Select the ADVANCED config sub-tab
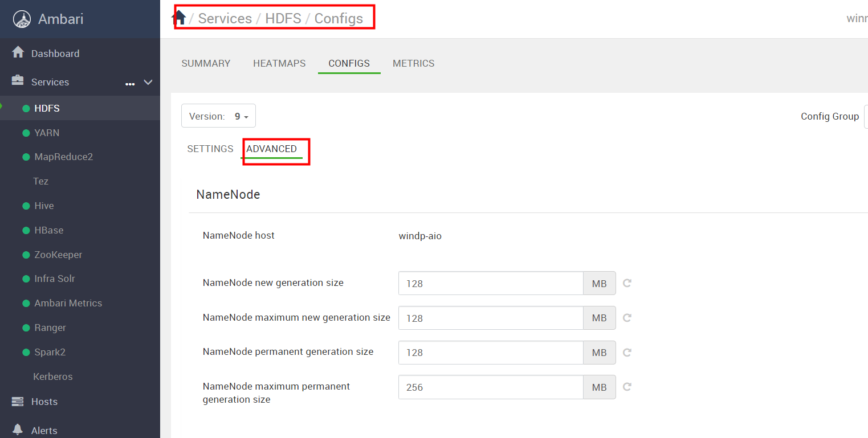The height and width of the screenshot is (438, 868). tap(271, 149)
